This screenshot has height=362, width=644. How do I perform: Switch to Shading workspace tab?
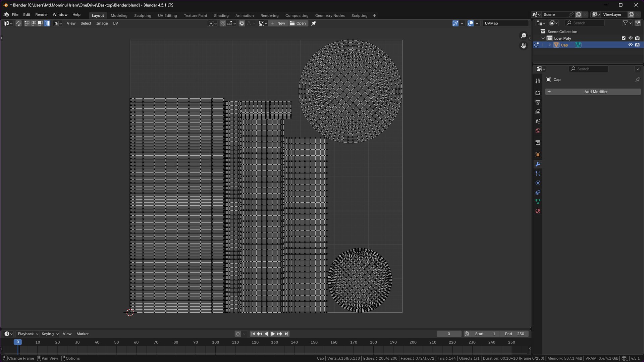click(x=221, y=16)
